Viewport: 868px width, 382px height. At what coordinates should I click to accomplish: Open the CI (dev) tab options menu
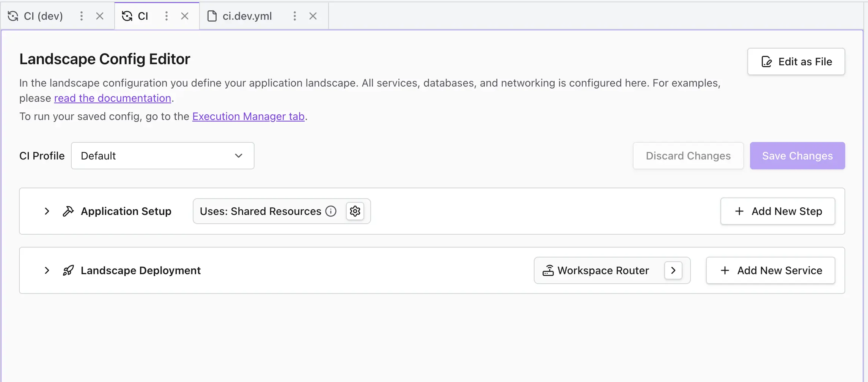[x=81, y=16]
